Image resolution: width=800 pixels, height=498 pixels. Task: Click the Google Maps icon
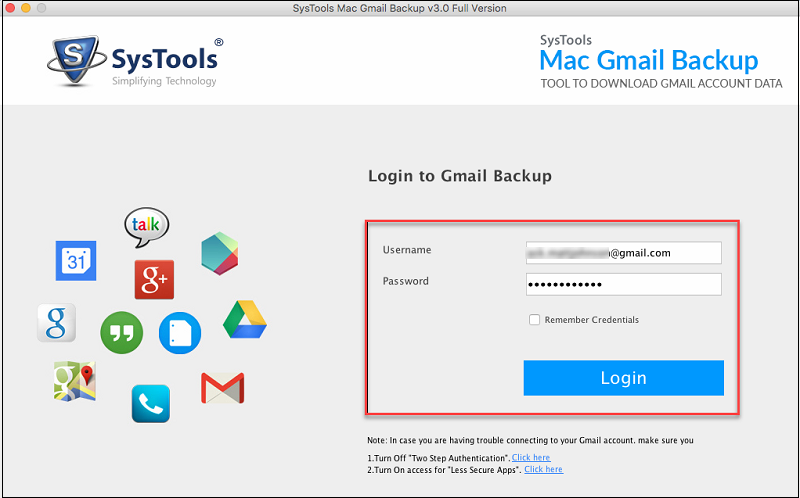(x=75, y=381)
